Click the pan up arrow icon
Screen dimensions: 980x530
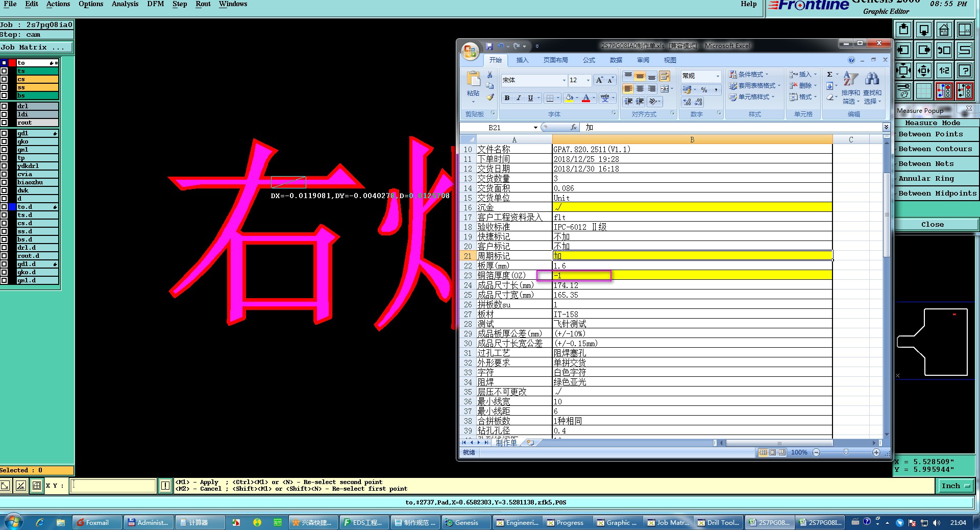903,30
